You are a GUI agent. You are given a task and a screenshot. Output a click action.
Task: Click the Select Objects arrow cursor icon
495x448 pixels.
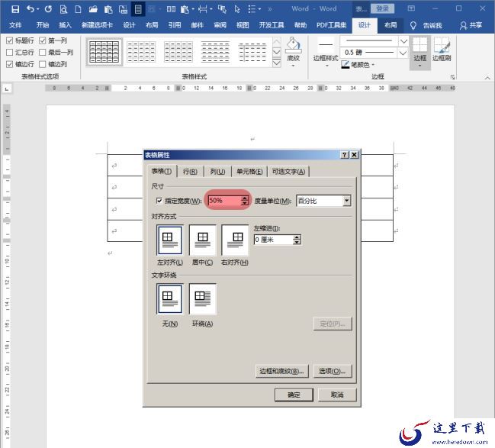[237, 9]
